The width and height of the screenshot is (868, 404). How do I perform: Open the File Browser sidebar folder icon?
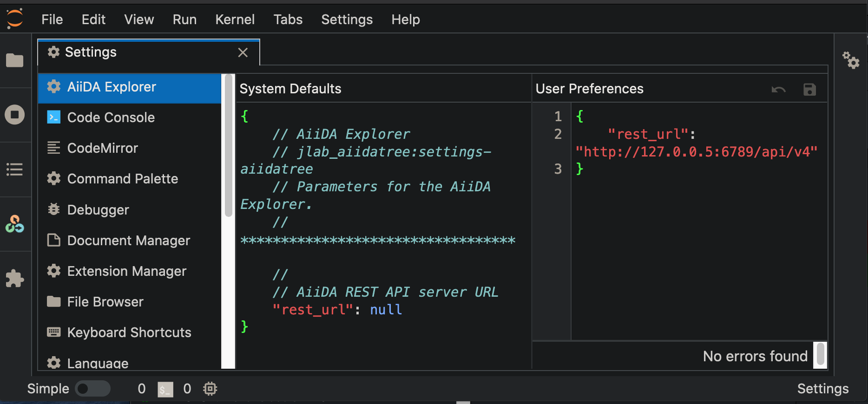tap(14, 60)
